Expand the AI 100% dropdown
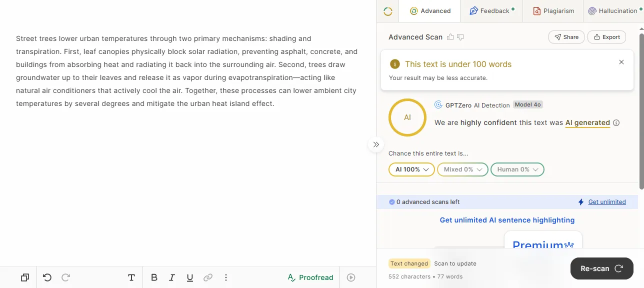 [x=412, y=169]
